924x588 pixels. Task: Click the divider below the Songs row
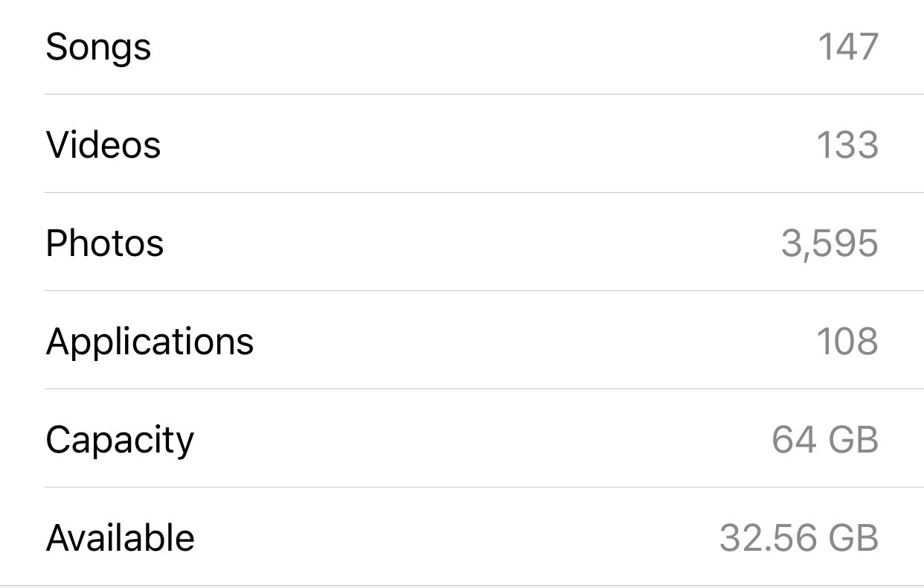(x=484, y=94)
